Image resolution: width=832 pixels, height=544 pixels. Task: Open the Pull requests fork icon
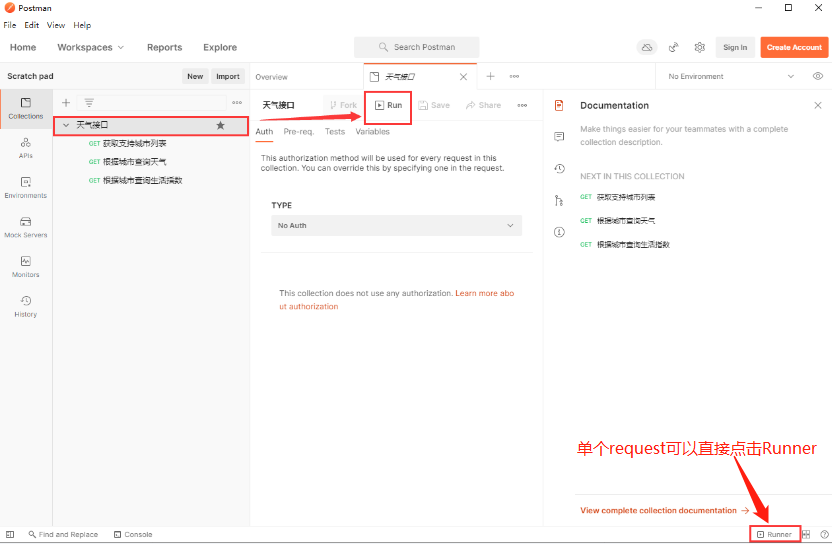point(559,201)
